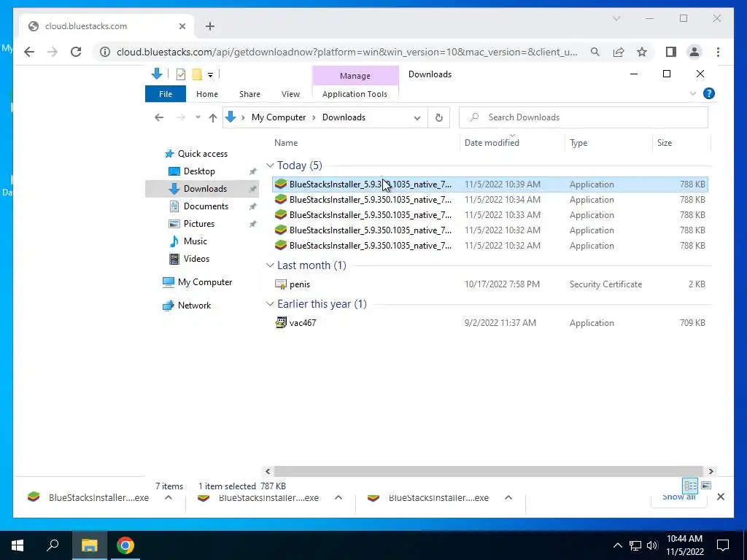Screen dimensions: 747x560
Task: Refresh the Downloads folder view
Action: coord(438,117)
